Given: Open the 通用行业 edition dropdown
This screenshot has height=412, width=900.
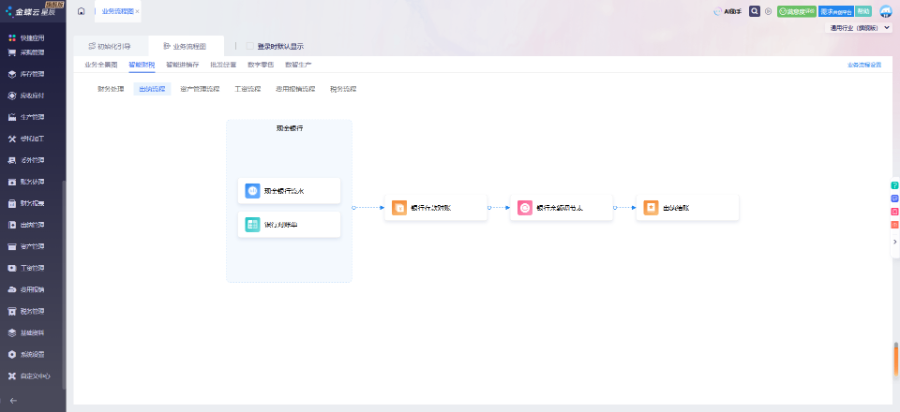Looking at the screenshot, I should [x=859, y=28].
